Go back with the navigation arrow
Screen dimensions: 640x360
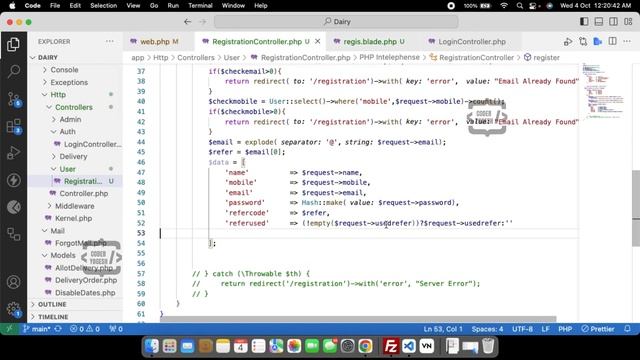coord(187,22)
